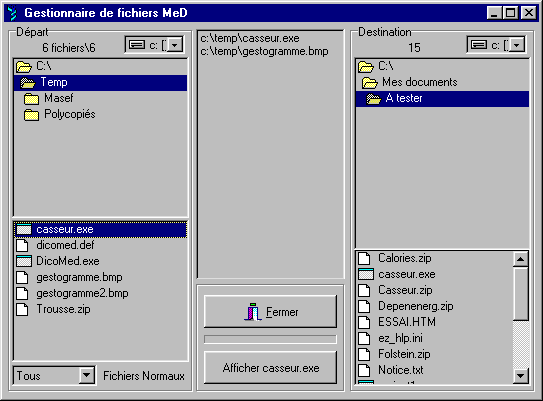Click the Fermer button
This screenshot has height=401, width=543.
(270, 312)
